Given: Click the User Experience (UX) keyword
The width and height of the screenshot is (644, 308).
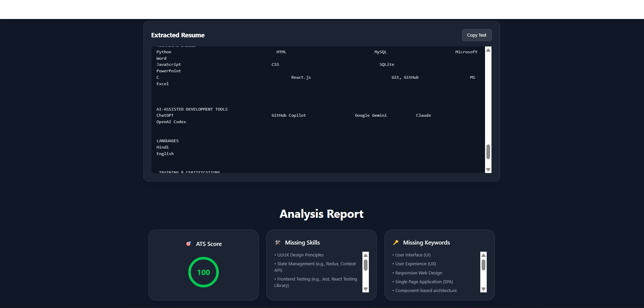Looking at the screenshot, I should 414,264.
